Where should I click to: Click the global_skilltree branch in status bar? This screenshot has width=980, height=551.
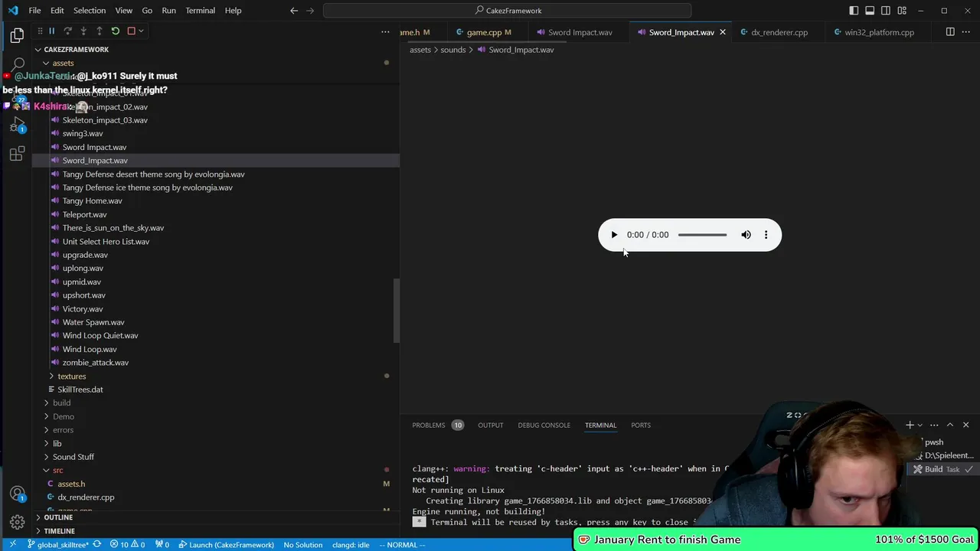click(x=57, y=545)
